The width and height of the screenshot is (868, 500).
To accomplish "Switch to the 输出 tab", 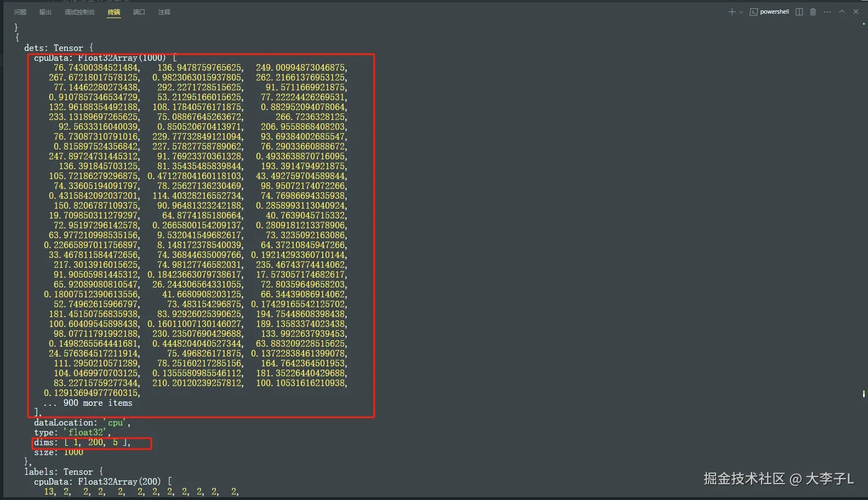I will (x=45, y=12).
